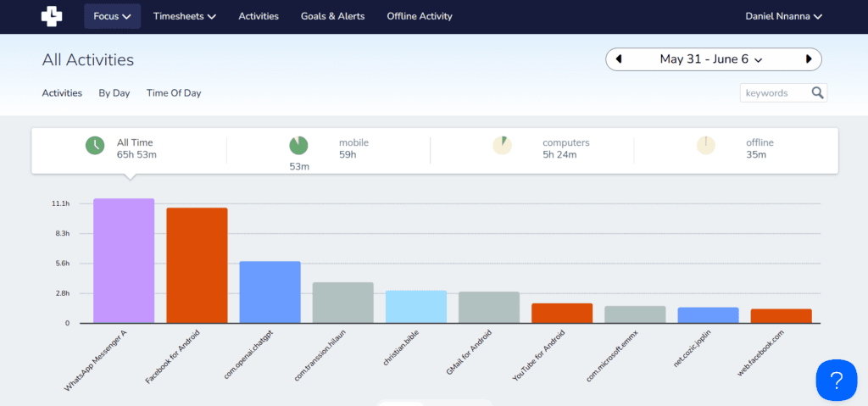Click the offline pie chart icon
Screen dimensions: 868x406
tap(706, 146)
